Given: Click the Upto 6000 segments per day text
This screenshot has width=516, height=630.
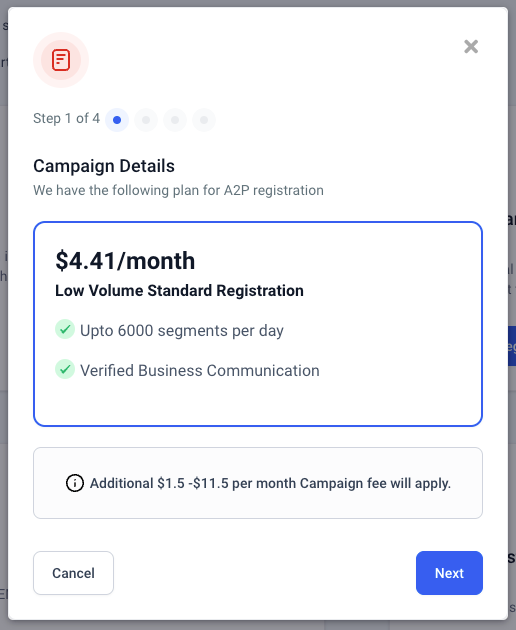Looking at the screenshot, I should pyautogui.click(x=182, y=331).
